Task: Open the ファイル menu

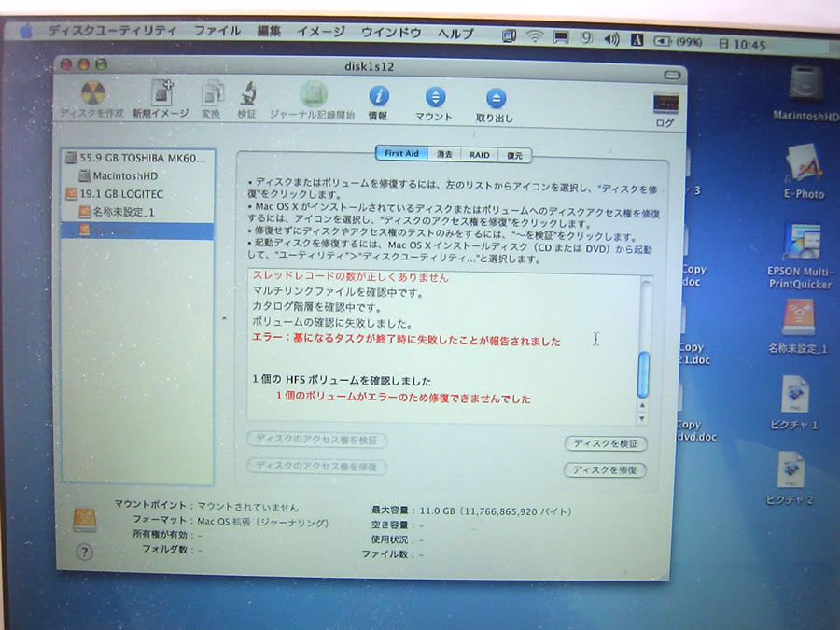Action: (x=217, y=31)
